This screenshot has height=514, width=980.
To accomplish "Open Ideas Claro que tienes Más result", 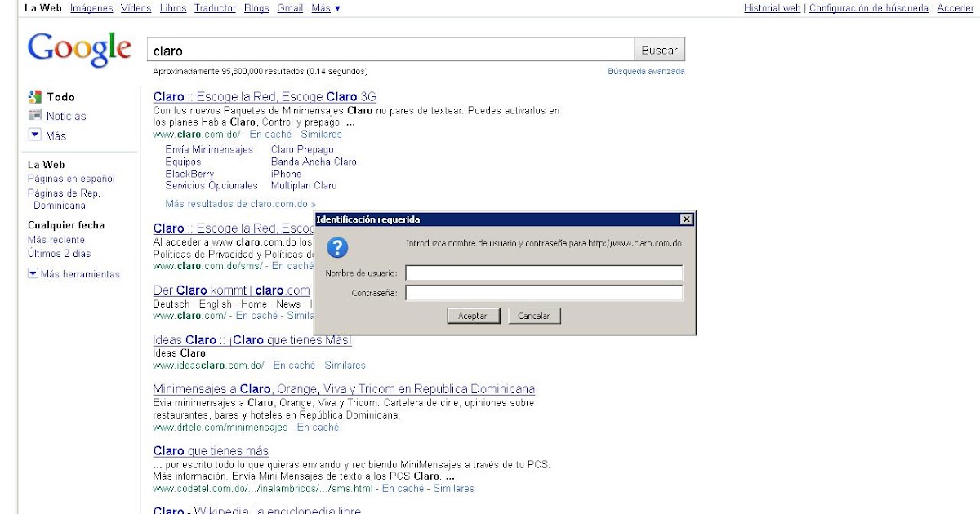I will pos(252,340).
